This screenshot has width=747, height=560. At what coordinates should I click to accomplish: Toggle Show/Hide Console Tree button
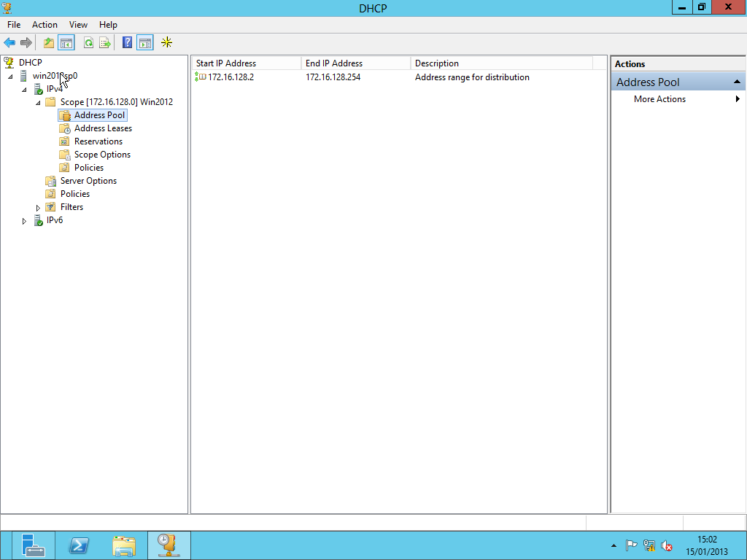(66, 43)
